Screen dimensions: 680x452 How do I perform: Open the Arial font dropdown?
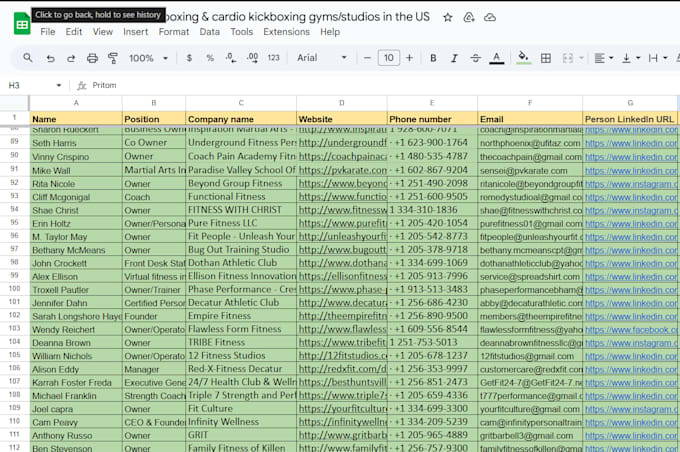tap(322, 58)
